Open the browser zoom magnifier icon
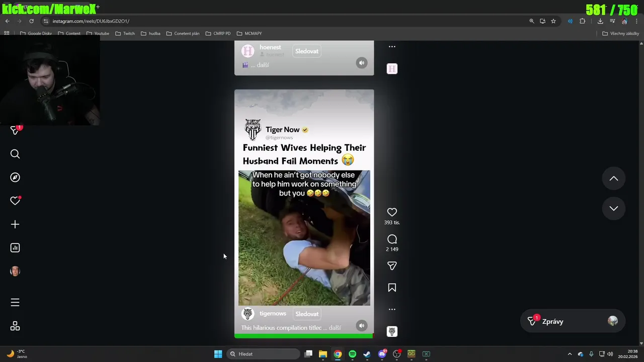This screenshot has width=644, height=362. click(531, 21)
